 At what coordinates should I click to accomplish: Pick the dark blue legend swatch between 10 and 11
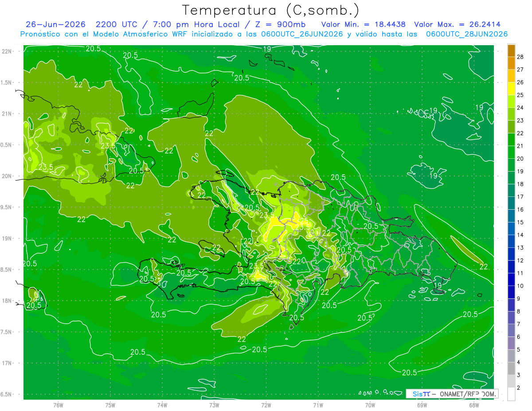coord(511,280)
